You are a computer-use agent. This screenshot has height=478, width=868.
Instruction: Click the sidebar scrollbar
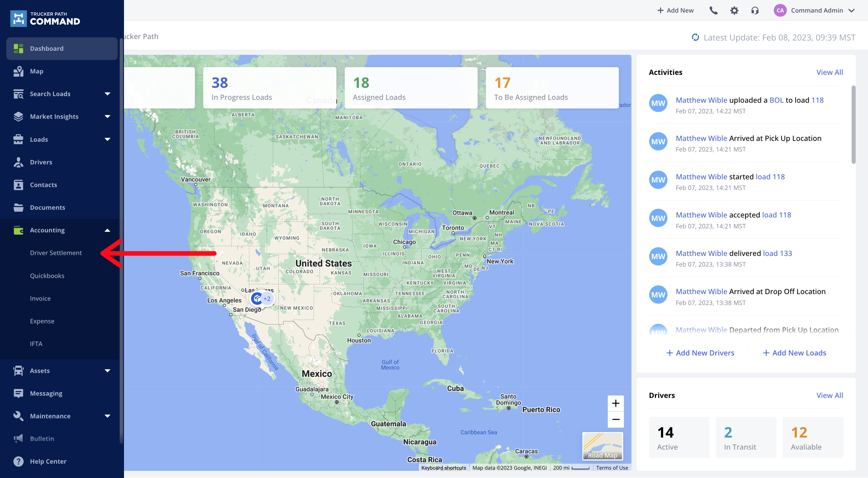click(121, 241)
